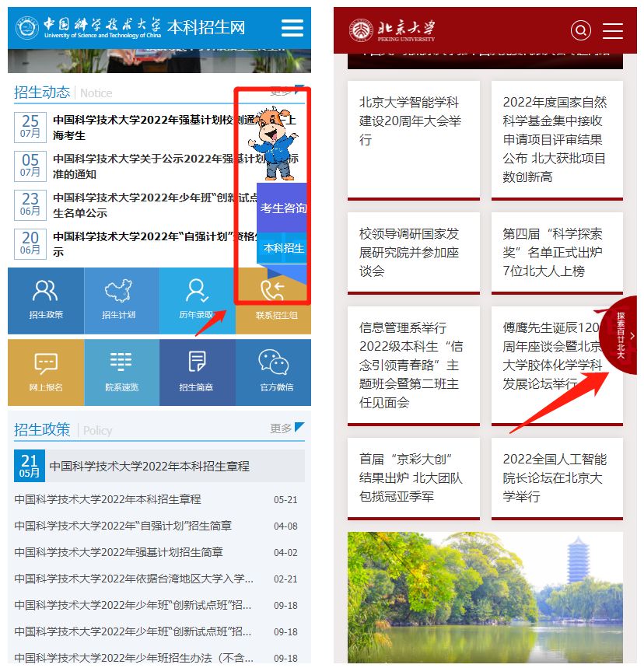Click the Peking University campus lake photo
The height and width of the screenshot is (668, 644).
coord(485,597)
